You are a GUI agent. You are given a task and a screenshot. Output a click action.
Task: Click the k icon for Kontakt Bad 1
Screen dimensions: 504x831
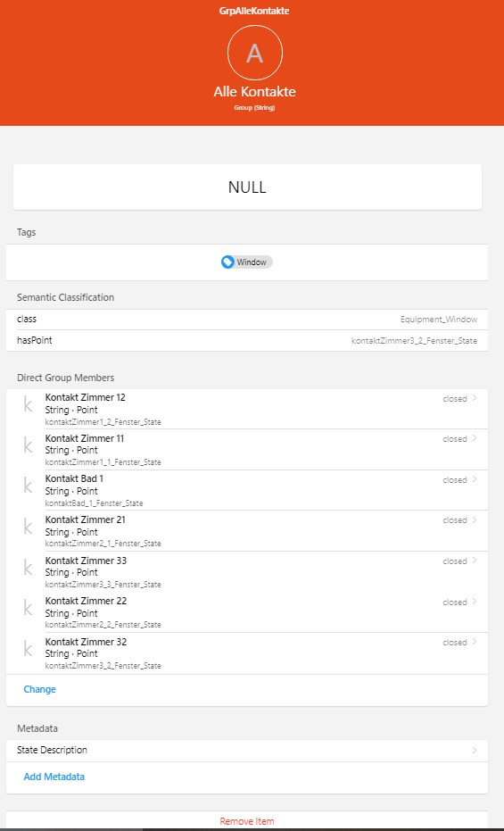click(28, 486)
